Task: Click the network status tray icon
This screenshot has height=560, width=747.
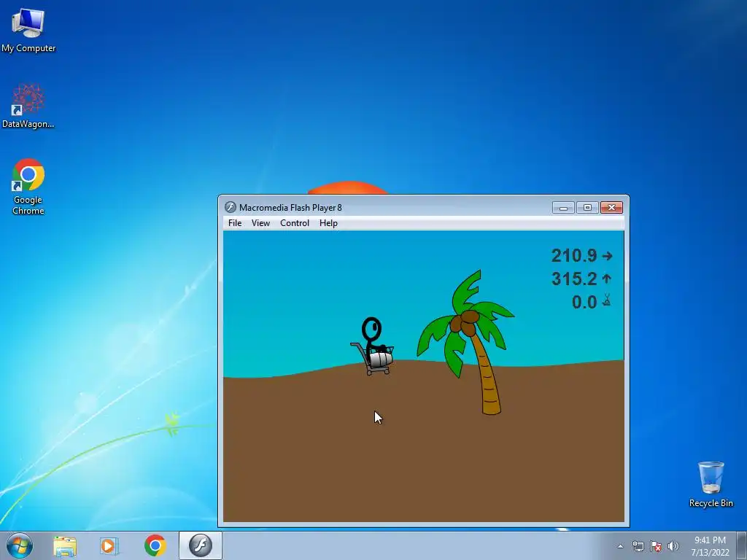Action: (638, 546)
